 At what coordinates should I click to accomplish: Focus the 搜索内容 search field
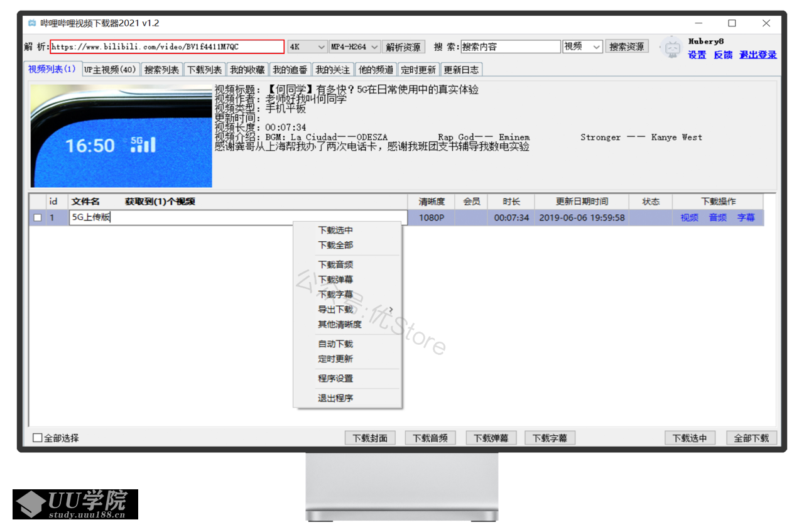coord(511,47)
